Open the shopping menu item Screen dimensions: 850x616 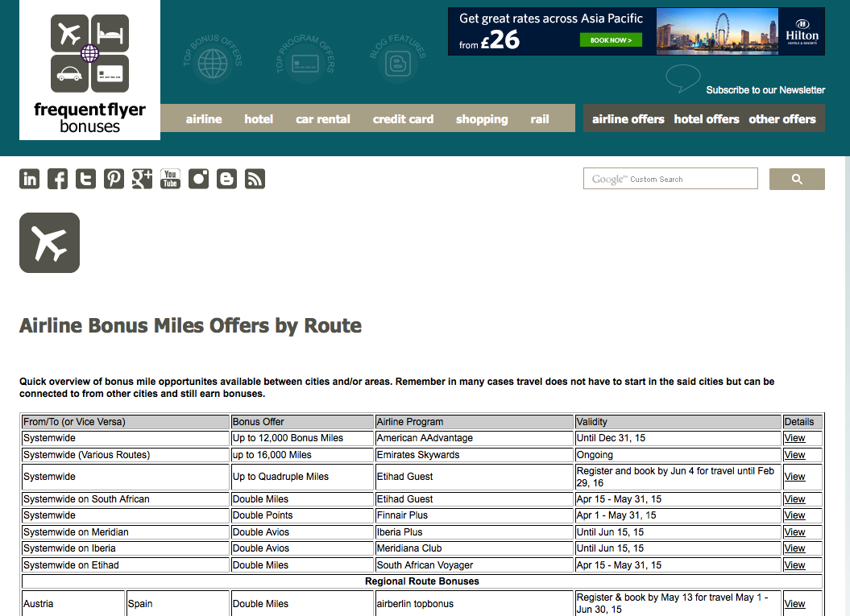pyautogui.click(x=482, y=118)
